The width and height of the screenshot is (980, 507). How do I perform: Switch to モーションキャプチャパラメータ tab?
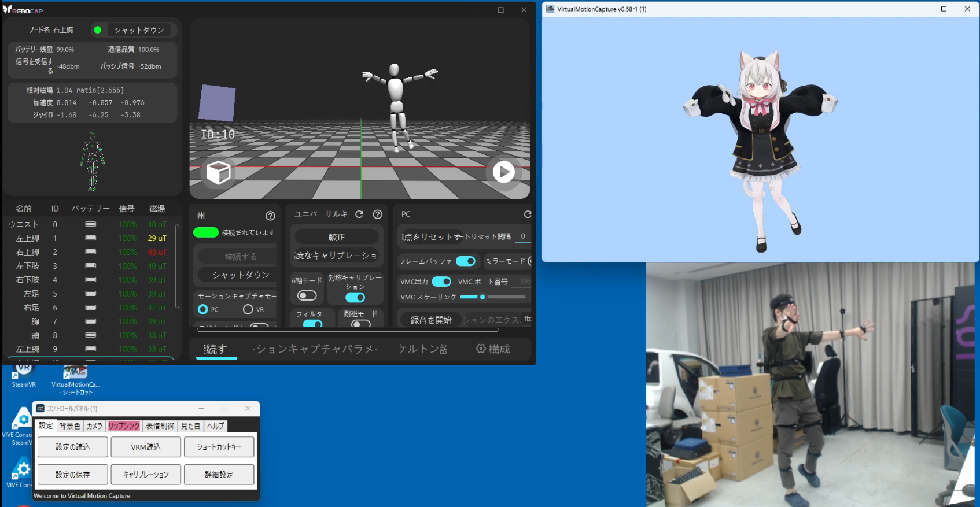pos(315,349)
